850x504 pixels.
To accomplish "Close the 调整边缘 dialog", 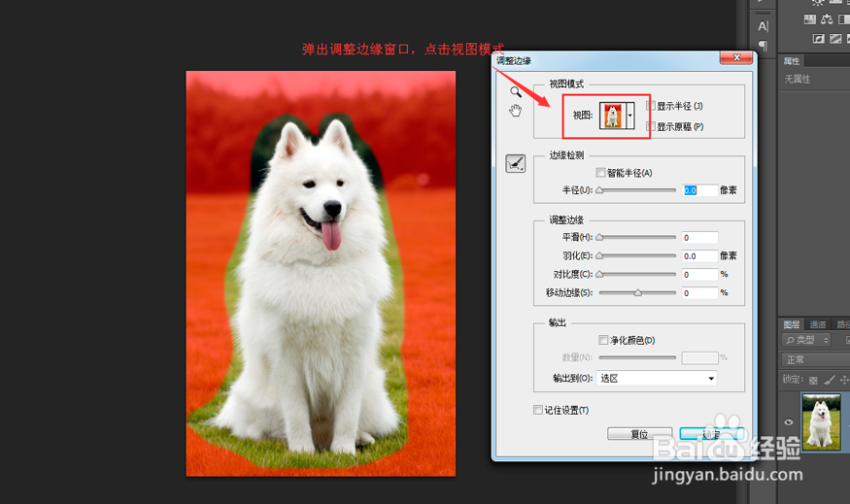I will pos(736,57).
